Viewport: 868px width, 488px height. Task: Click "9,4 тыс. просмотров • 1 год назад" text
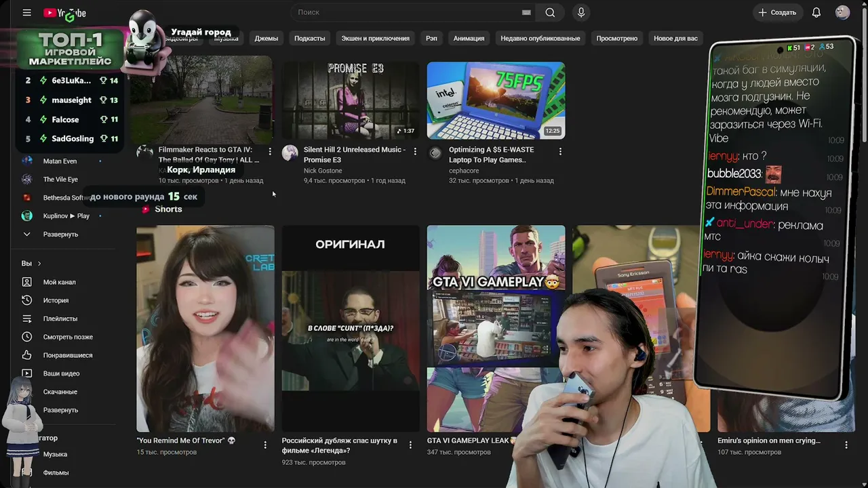pyautogui.click(x=355, y=181)
